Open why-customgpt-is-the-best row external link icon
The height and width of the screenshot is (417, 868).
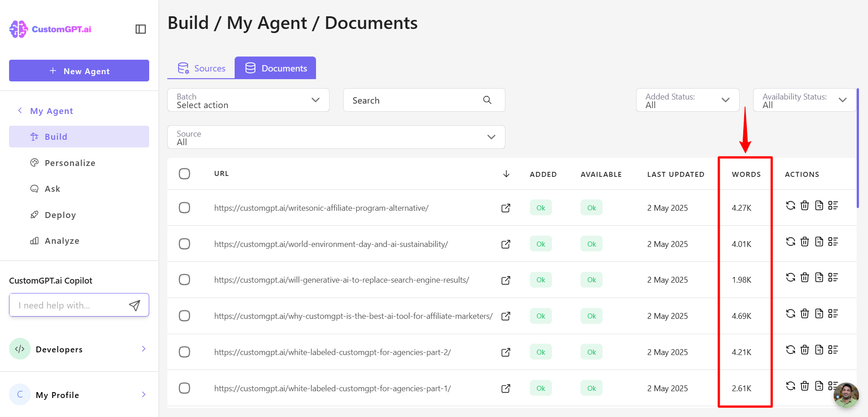pos(506,316)
